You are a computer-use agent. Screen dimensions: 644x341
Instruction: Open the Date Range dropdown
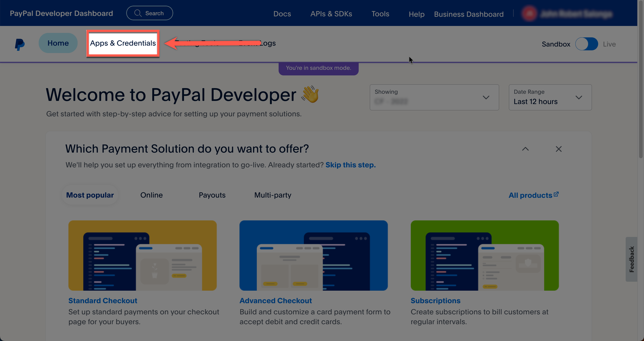[x=550, y=97]
